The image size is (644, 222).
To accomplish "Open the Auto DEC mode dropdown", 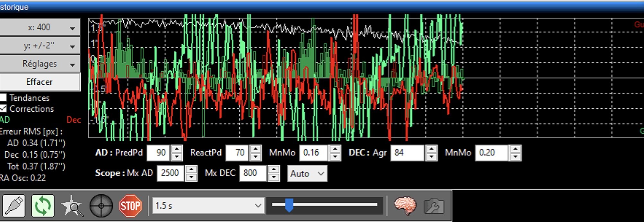I will click(307, 174).
